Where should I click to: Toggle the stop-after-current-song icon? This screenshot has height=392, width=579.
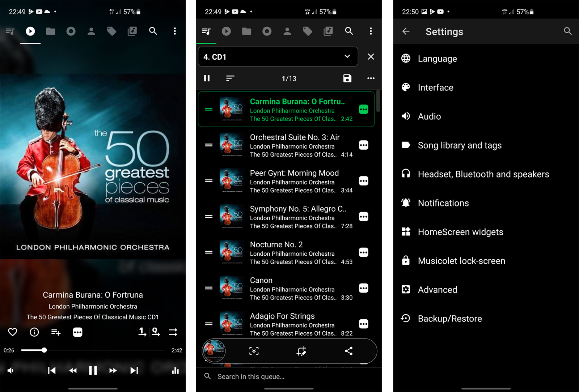point(143,332)
